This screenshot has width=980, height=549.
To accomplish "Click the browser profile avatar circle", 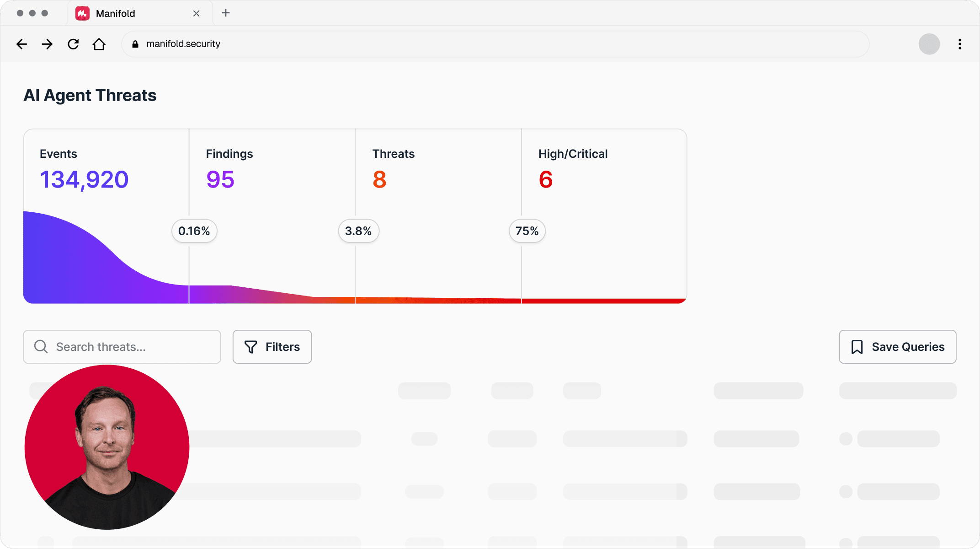I will click(x=929, y=44).
